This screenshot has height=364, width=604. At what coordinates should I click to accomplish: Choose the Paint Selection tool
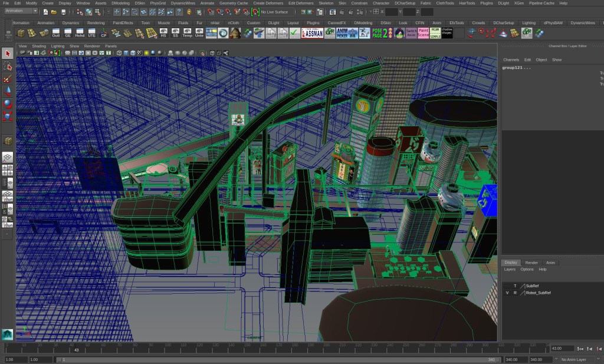coord(8,79)
